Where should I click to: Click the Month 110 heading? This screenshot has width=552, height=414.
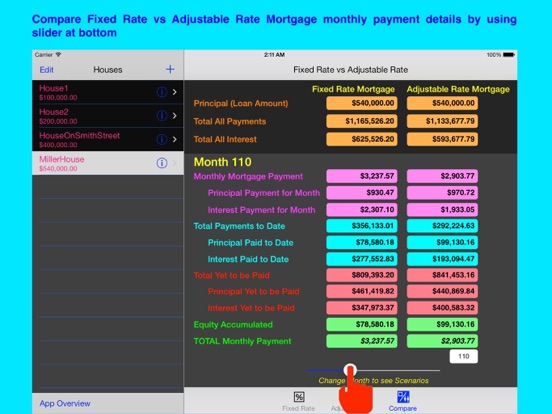[222, 162]
